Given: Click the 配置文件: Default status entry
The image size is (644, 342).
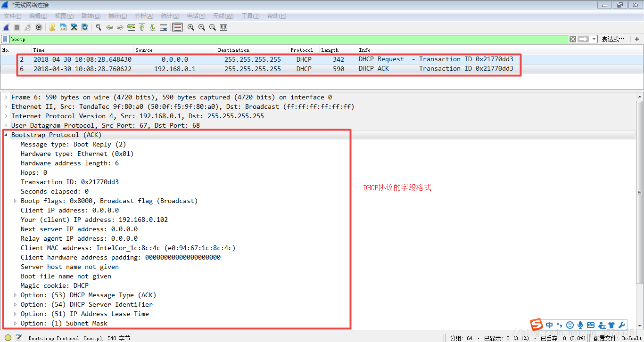Looking at the screenshot, I should point(618,338).
